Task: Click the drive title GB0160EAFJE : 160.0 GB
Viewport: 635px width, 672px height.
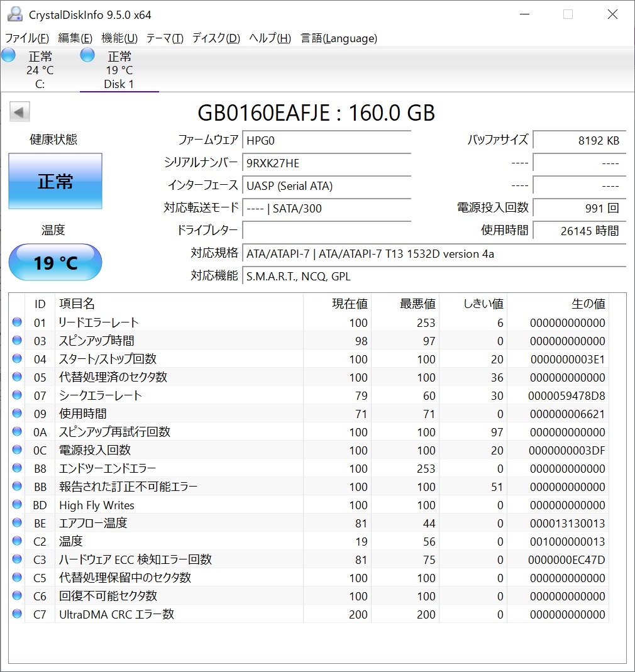Action: [x=316, y=113]
